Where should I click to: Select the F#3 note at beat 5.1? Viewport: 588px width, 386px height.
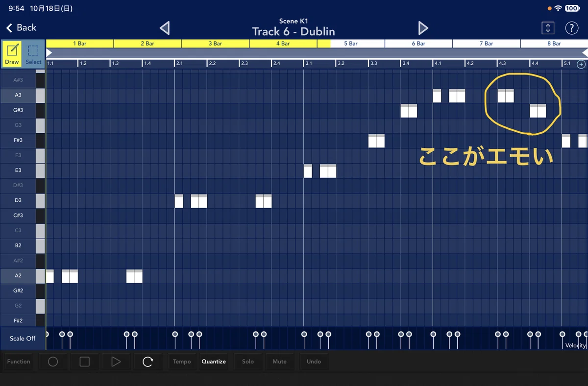click(x=566, y=141)
